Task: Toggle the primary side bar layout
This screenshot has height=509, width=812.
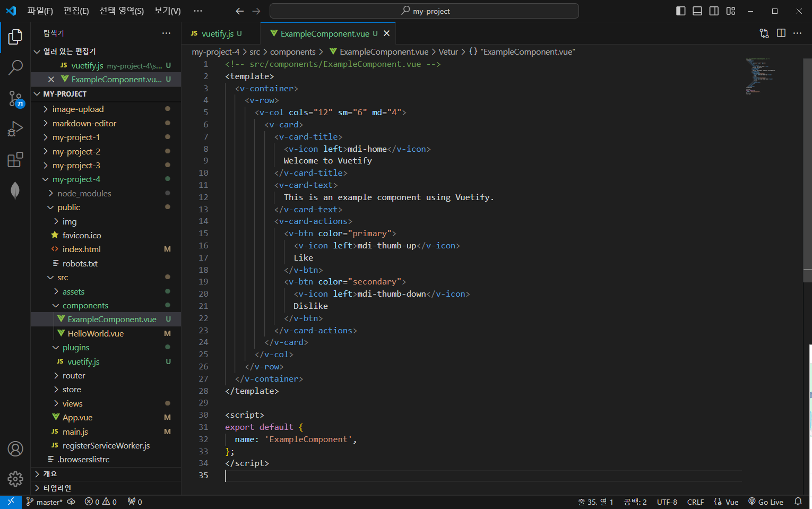Action: 680,11
